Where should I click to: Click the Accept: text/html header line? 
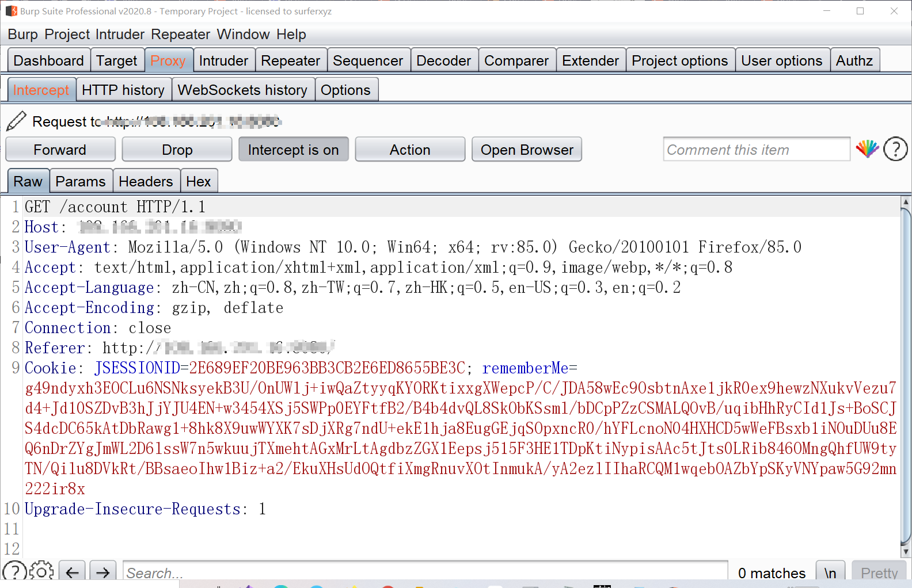pos(378,267)
